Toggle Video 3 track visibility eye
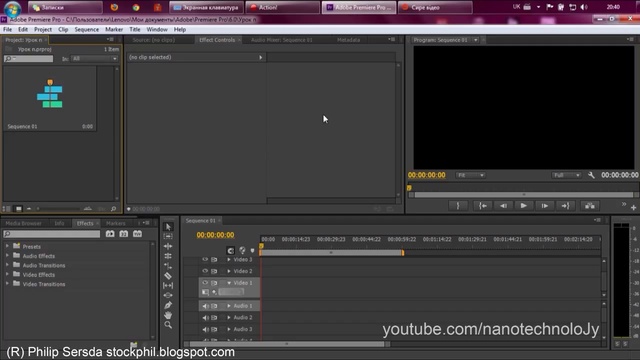This screenshot has width=640, height=360. point(205,260)
